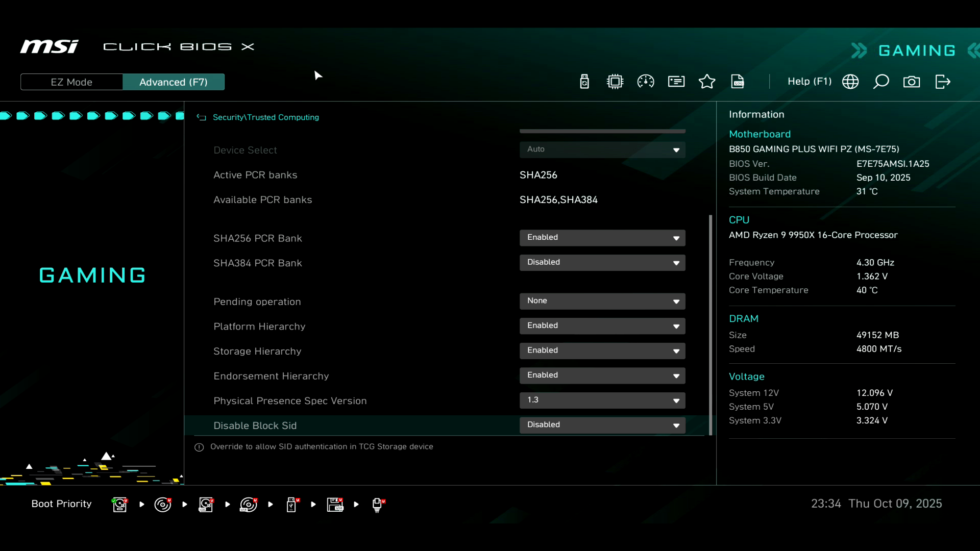Screen dimensions: 980x551
Task: Take a screenshot with the camera icon
Action: pos(912,82)
